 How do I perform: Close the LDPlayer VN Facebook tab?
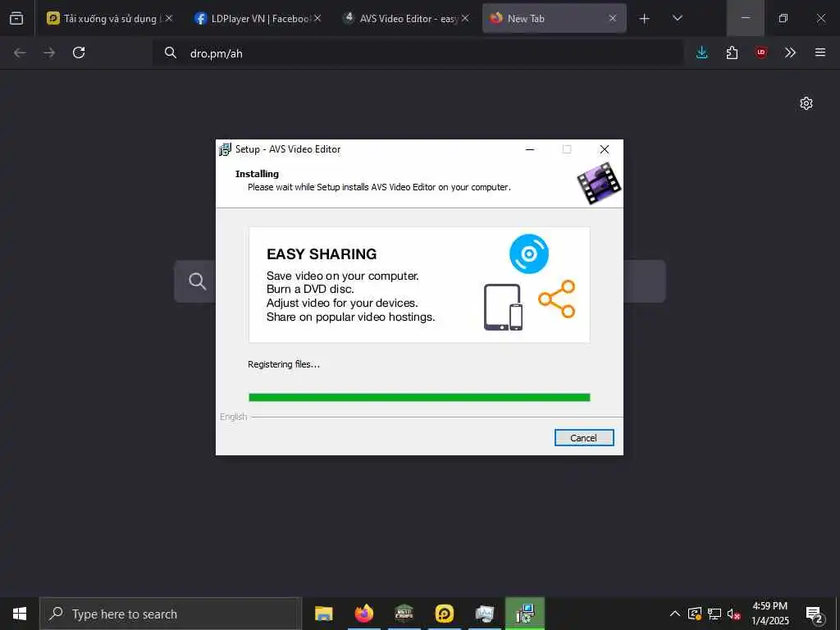(x=317, y=18)
